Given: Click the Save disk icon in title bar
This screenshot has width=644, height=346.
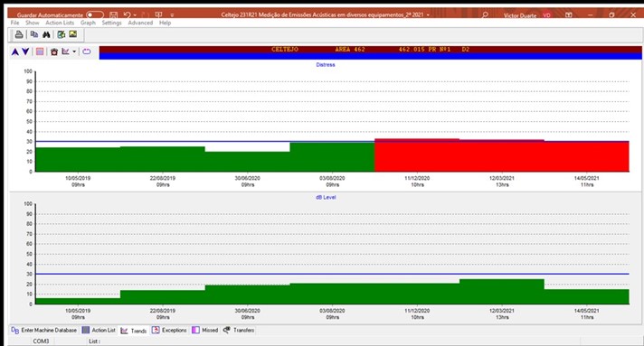Looking at the screenshot, I should click(114, 15).
